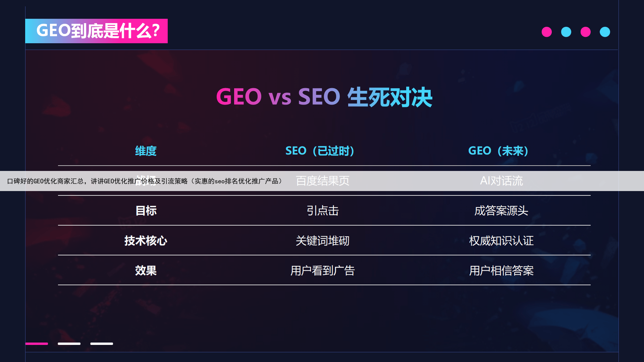Click the first cyan dot at top right
The image size is (644, 362).
(566, 32)
